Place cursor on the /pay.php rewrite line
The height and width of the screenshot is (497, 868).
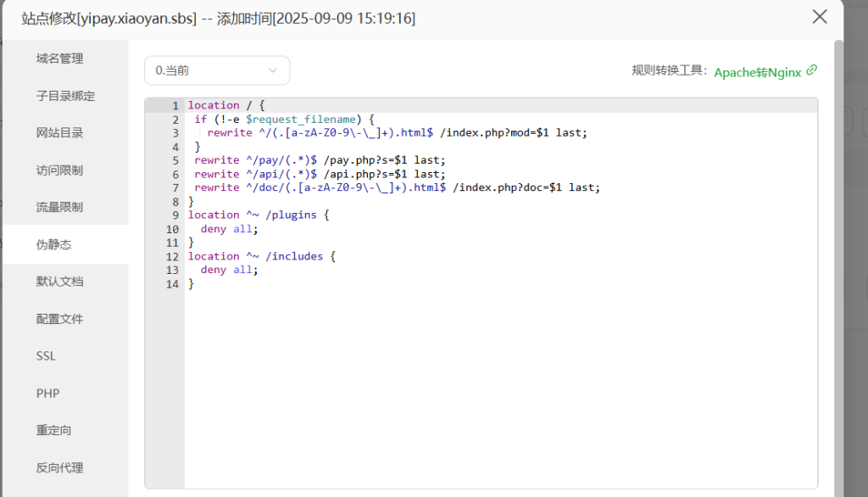point(339,159)
